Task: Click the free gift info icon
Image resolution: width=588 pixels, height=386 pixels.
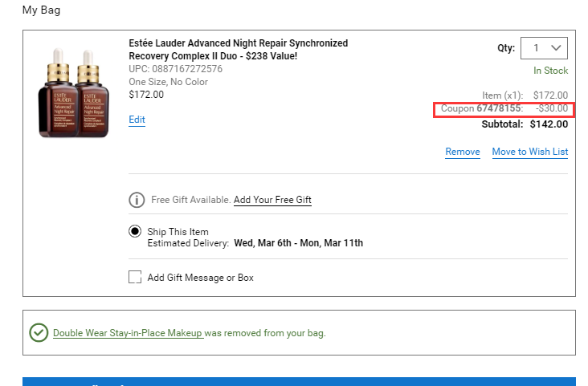Action: 137,200
